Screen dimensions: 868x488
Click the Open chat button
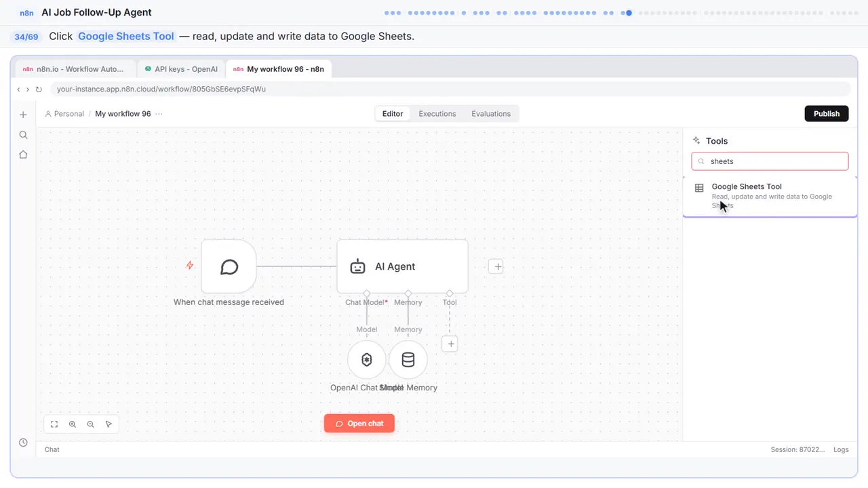click(359, 424)
